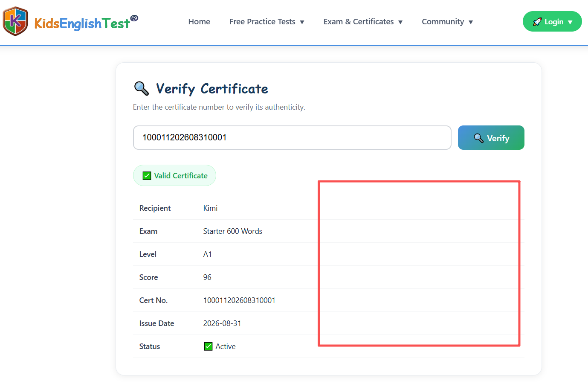Click the certificate number instruction text
This screenshot has height=384, width=588.
[219, 107]
